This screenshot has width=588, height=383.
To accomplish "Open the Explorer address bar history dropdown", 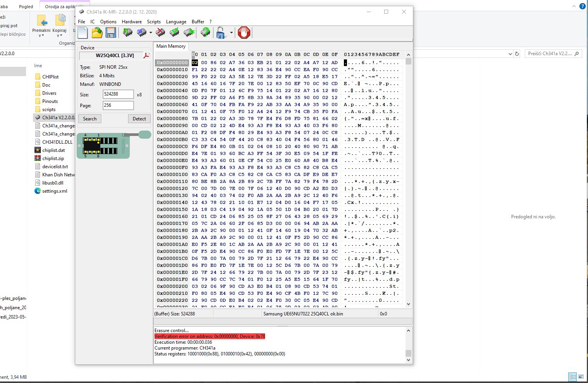I will click(510, 54).
